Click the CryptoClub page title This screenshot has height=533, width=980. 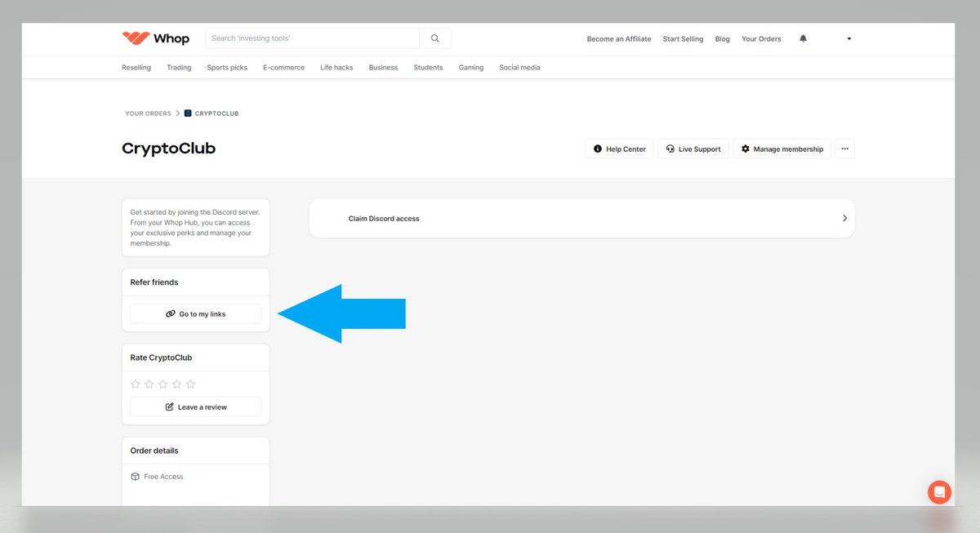click(168, 149)
